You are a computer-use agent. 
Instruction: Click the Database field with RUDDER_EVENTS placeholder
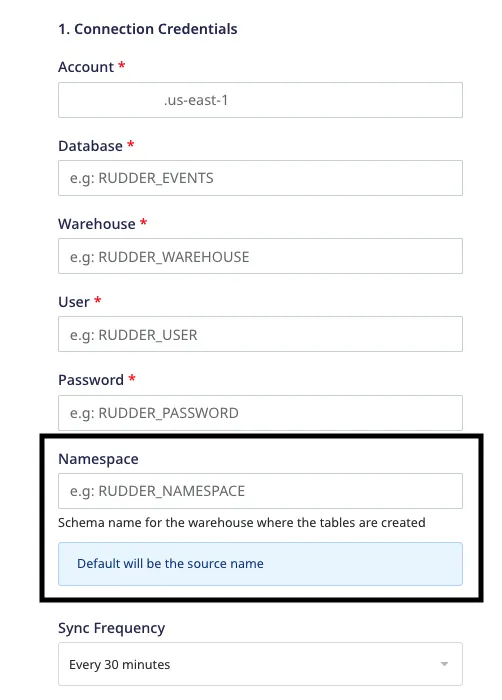point(260,178)
